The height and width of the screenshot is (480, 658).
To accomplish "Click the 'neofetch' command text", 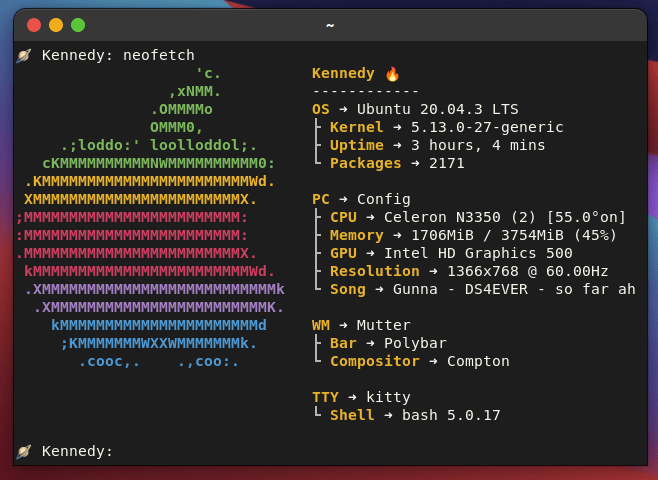I will tap(159, 55).
